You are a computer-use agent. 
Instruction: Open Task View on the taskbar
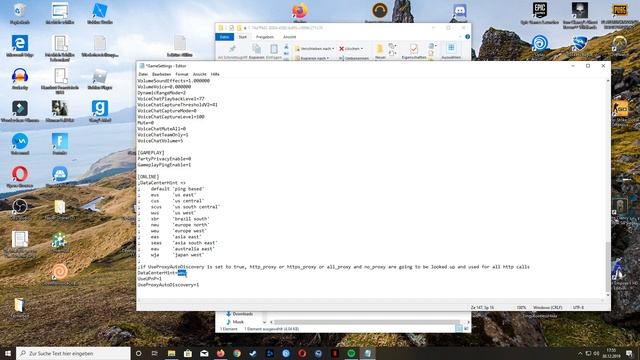pos(155,353)
